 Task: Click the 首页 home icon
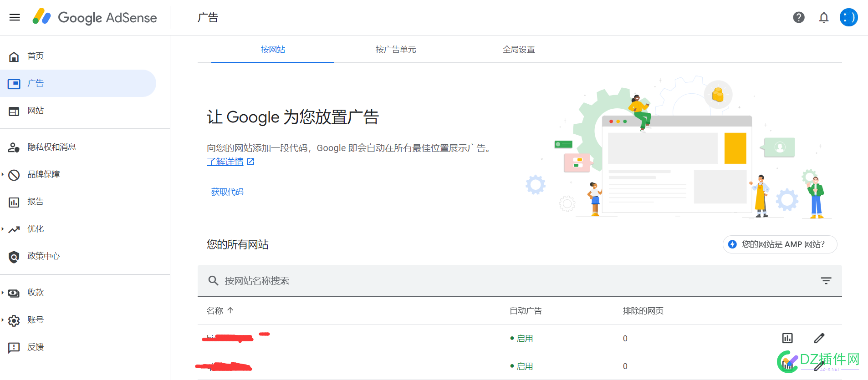14,56
